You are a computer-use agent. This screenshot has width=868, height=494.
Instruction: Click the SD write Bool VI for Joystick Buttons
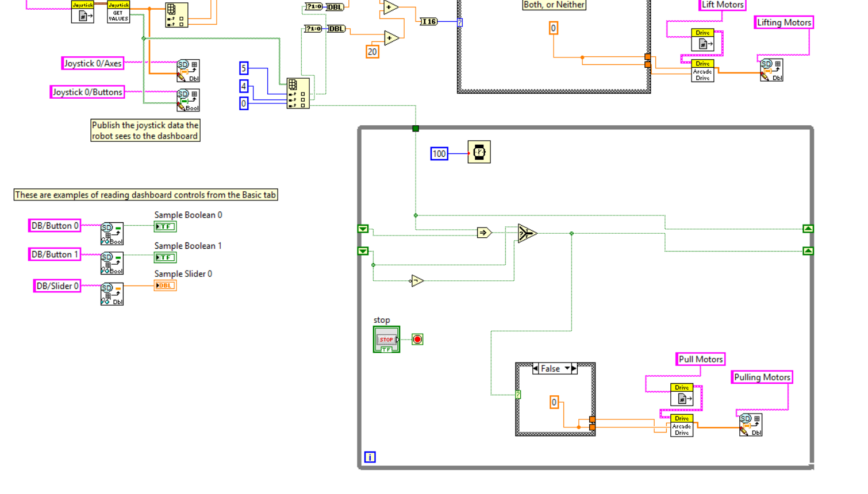tap(188, 101)
